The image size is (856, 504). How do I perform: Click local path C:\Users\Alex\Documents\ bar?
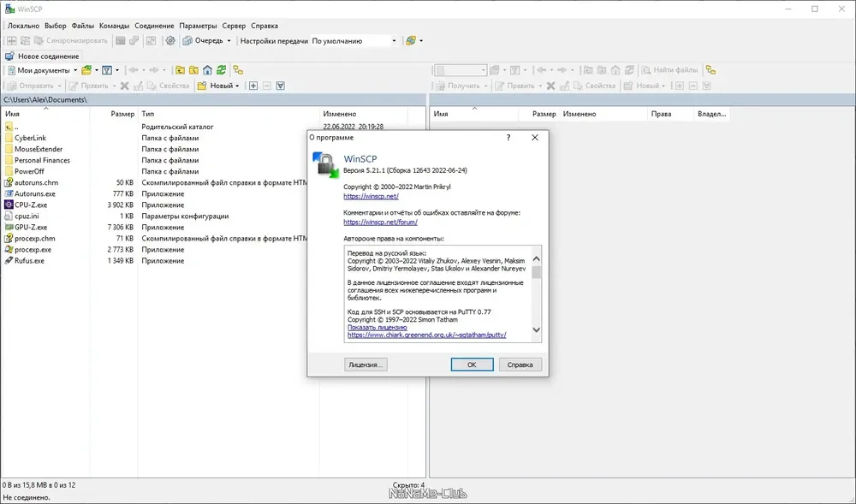[x=213, y=100]
